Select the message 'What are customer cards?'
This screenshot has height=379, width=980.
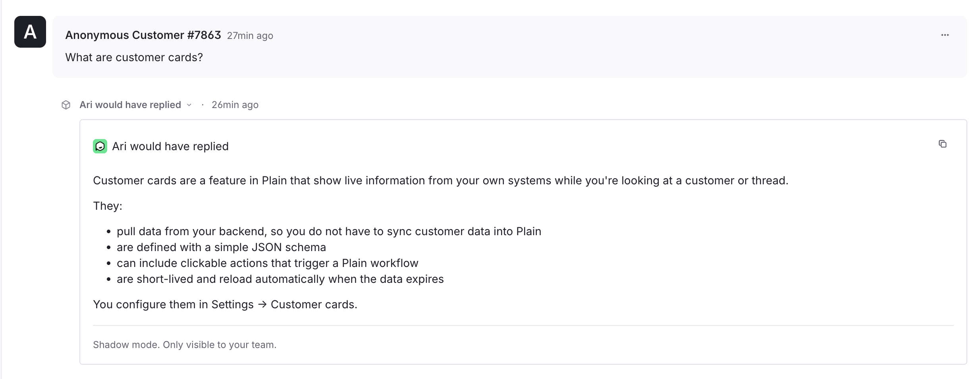pyautogui.click(x=134, y=57)
